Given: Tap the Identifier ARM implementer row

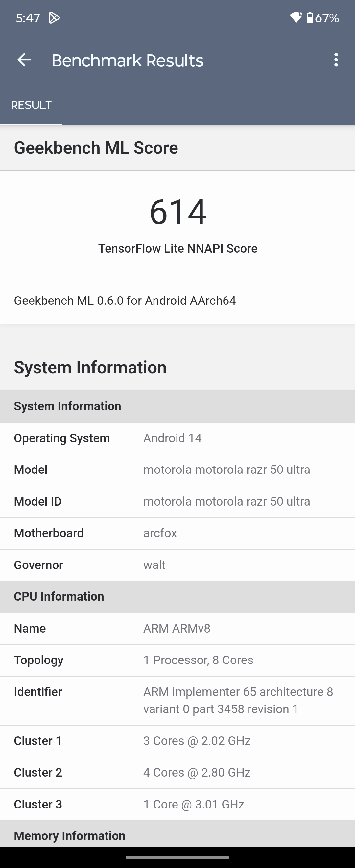Looking at the screenshot, I should coord(177,701).
